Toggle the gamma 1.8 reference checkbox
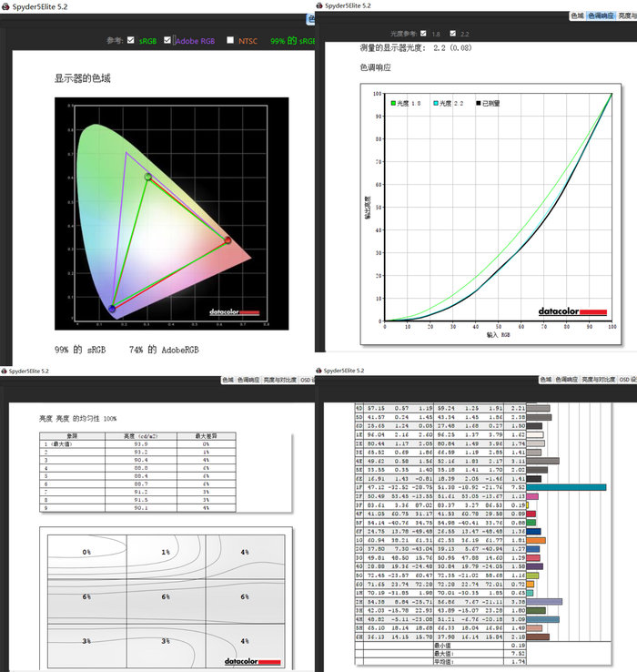This screenshot has height=672, width=637. tap(423, 33)
